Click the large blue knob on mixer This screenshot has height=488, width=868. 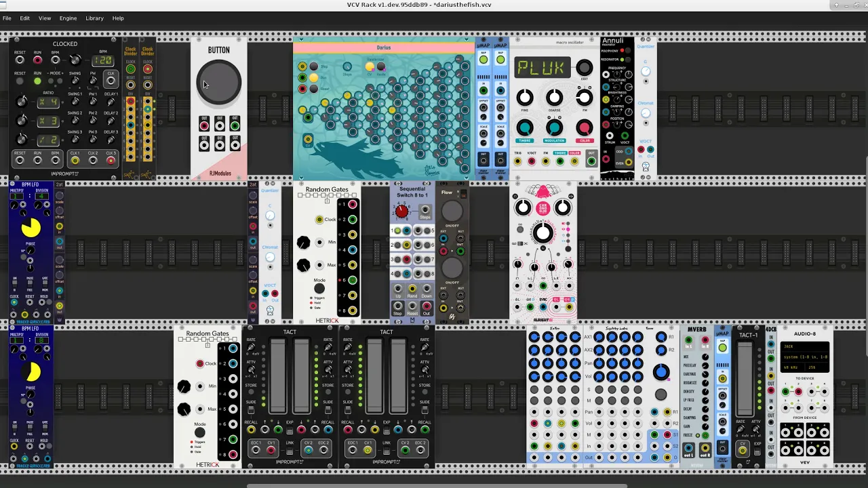click(x=661, y=371)
